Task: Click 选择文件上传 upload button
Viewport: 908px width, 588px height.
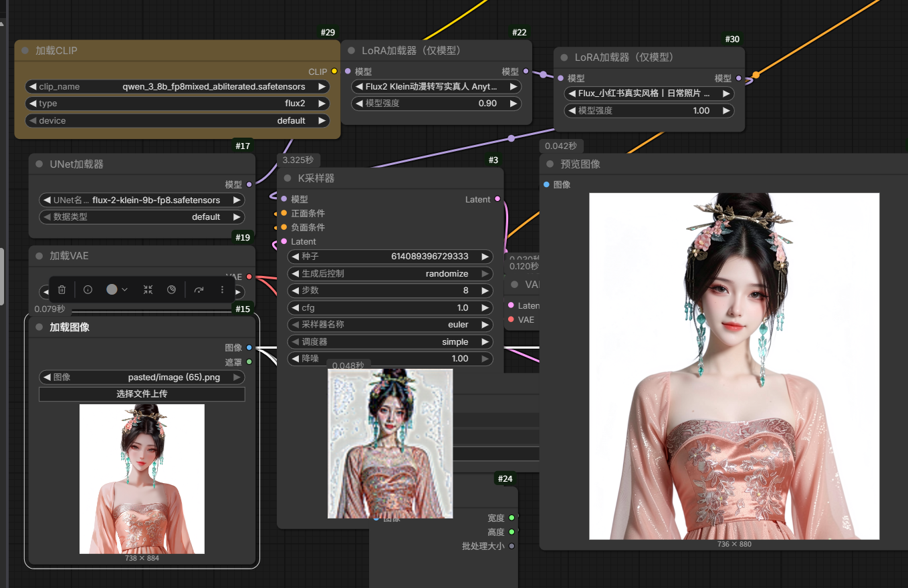Action: tap(142, 394)
